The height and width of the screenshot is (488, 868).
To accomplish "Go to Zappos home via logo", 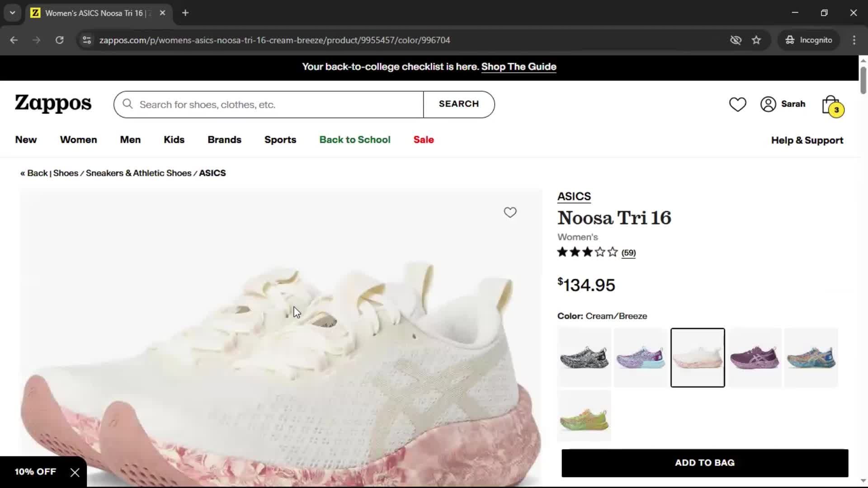I will tap(53, 103).
